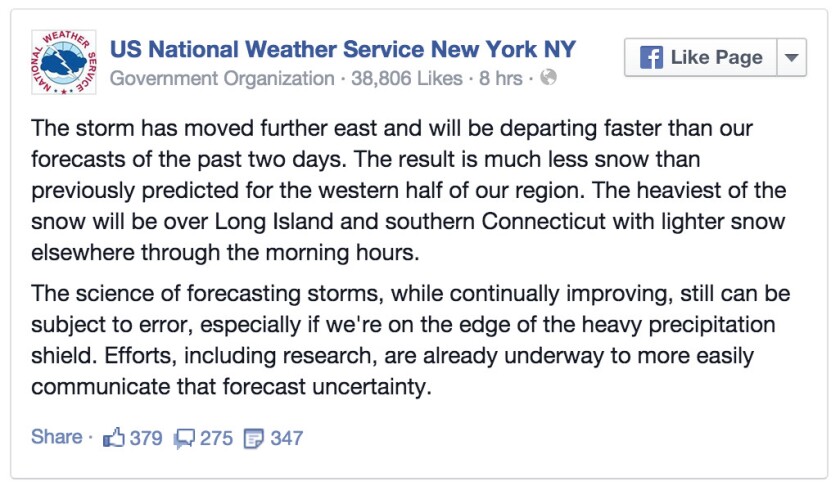840x486 pixels.
Task: Click the first paragraph about the storm moving east
Action: 409,190
